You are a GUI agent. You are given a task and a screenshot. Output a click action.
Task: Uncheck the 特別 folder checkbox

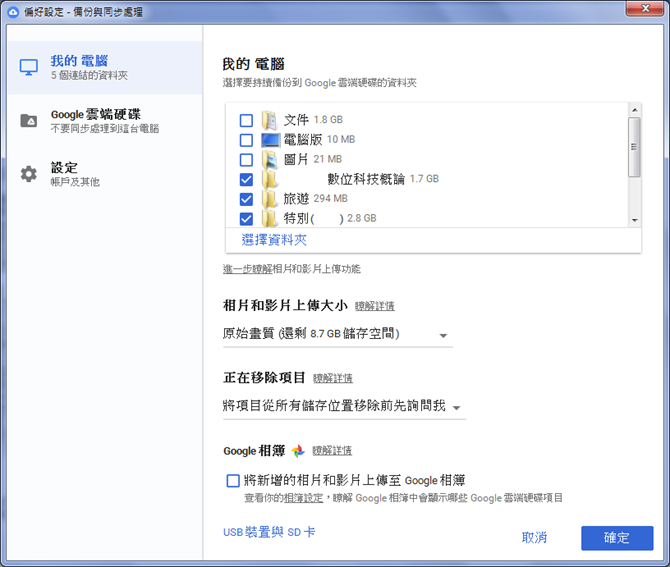[246, 219]
